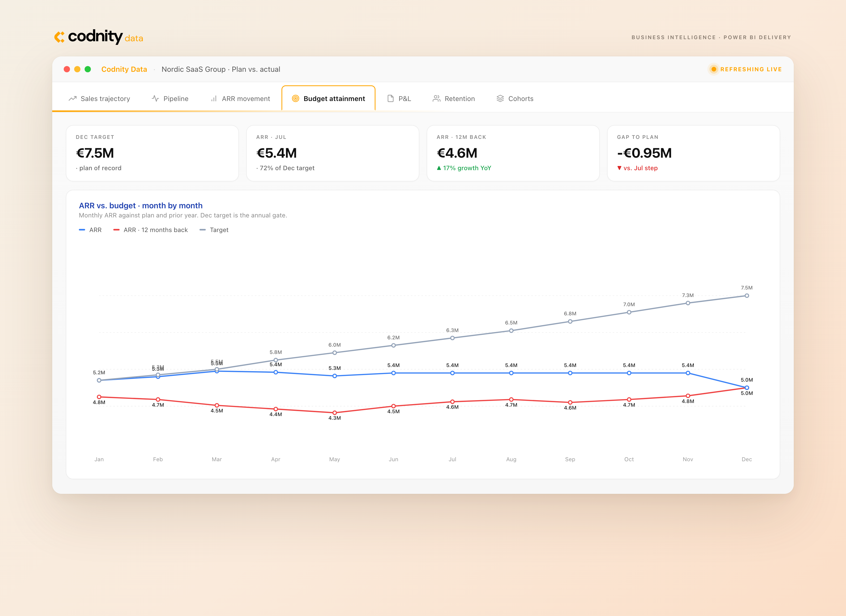Image resolution: width=846 pixels, height=616 pixels.
Task: Click the red 12 months back legend swatch
Action: tap(116, 230)
